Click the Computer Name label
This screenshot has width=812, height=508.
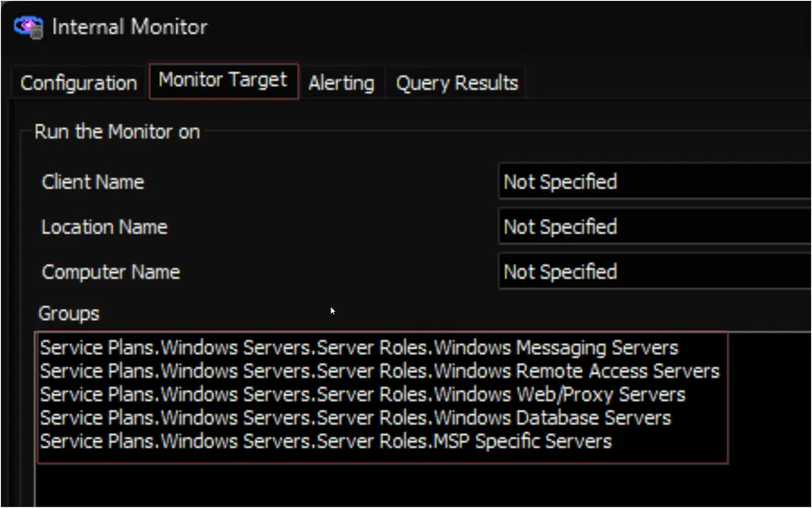coord(110,272)
